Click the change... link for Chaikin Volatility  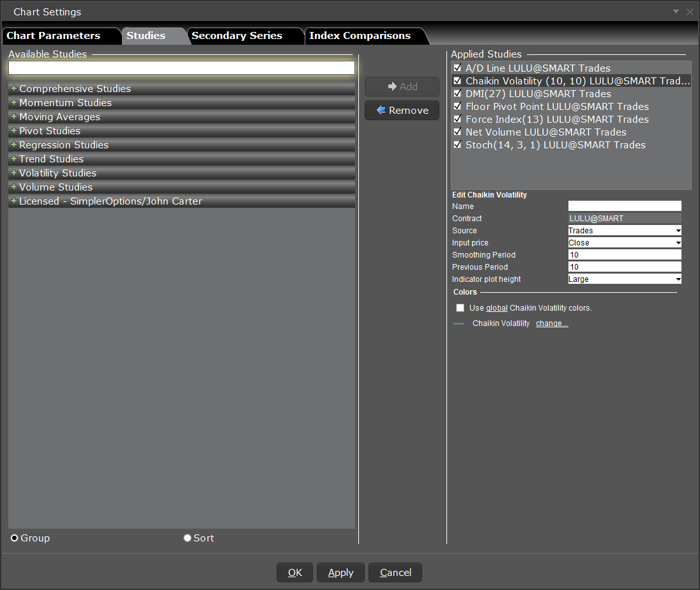pos(552,324)
